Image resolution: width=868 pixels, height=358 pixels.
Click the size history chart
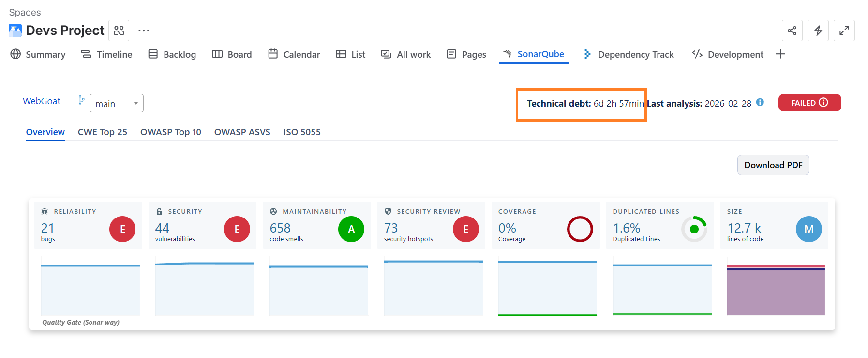776,286
